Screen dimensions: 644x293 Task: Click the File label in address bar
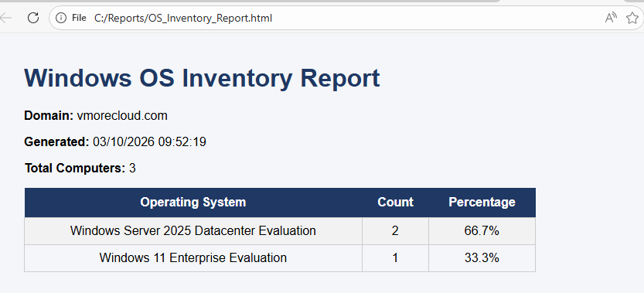(79, 18)
